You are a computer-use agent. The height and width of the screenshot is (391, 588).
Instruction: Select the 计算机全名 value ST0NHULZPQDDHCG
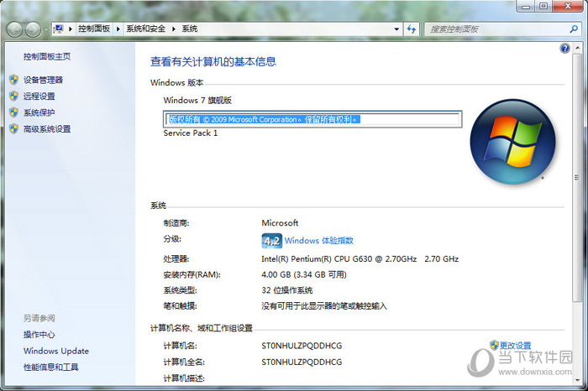(x=302, y=362)
